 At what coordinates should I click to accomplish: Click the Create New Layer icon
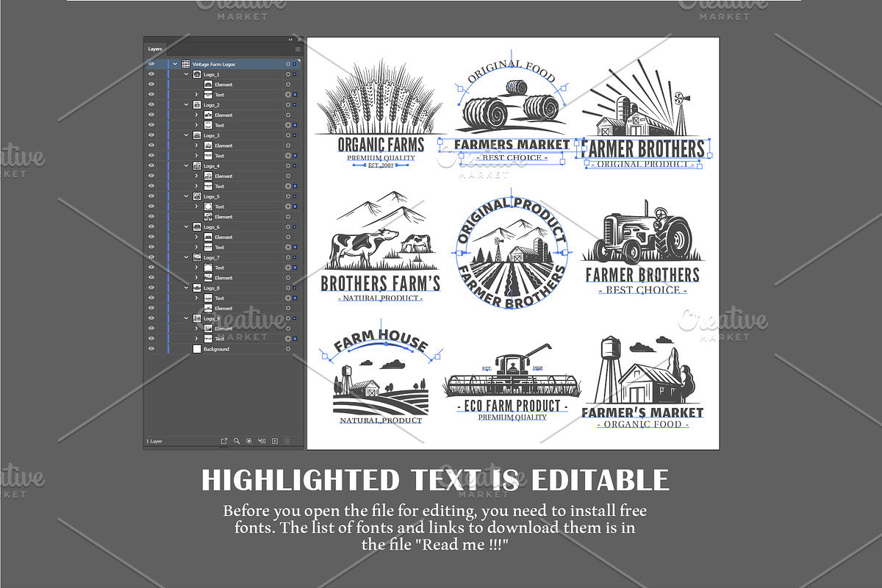[x=275, y=441]
